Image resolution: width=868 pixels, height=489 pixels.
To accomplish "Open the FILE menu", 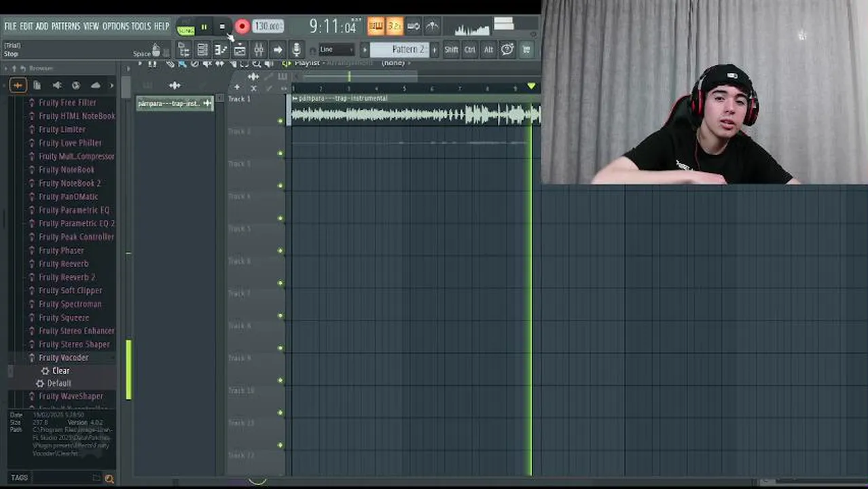I will [10, 26].
